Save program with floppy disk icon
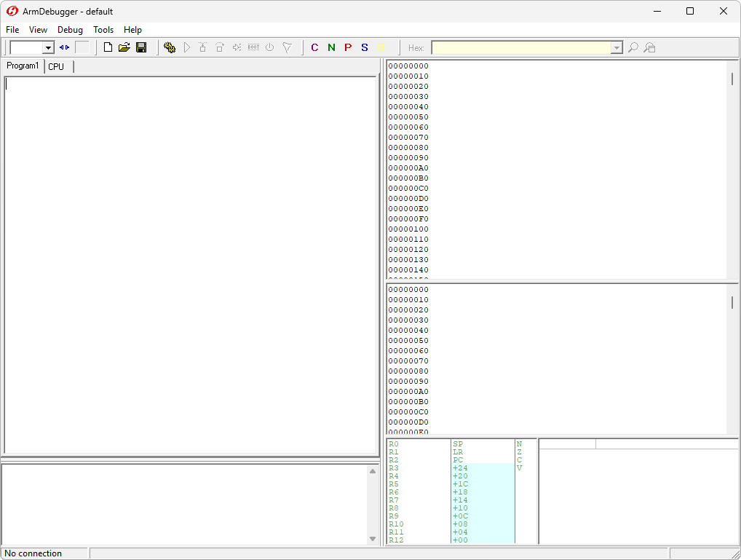741x560 pixels. coord(141,47)
